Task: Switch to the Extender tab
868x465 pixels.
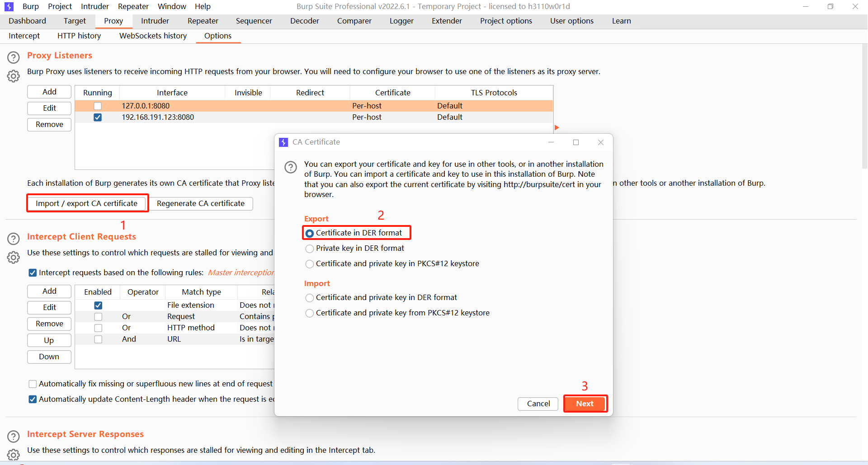Action: coord(447,21)
